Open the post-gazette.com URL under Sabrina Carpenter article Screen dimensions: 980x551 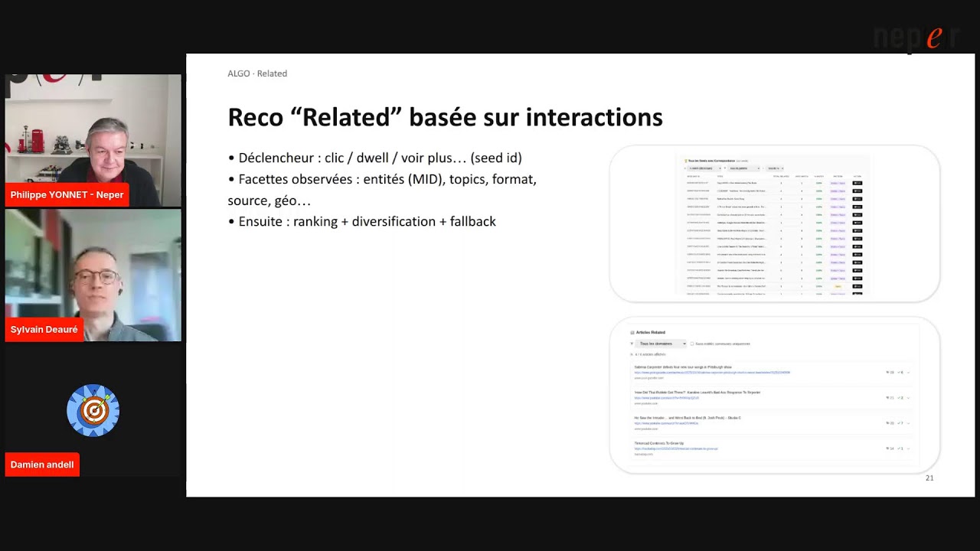point(712,373)
